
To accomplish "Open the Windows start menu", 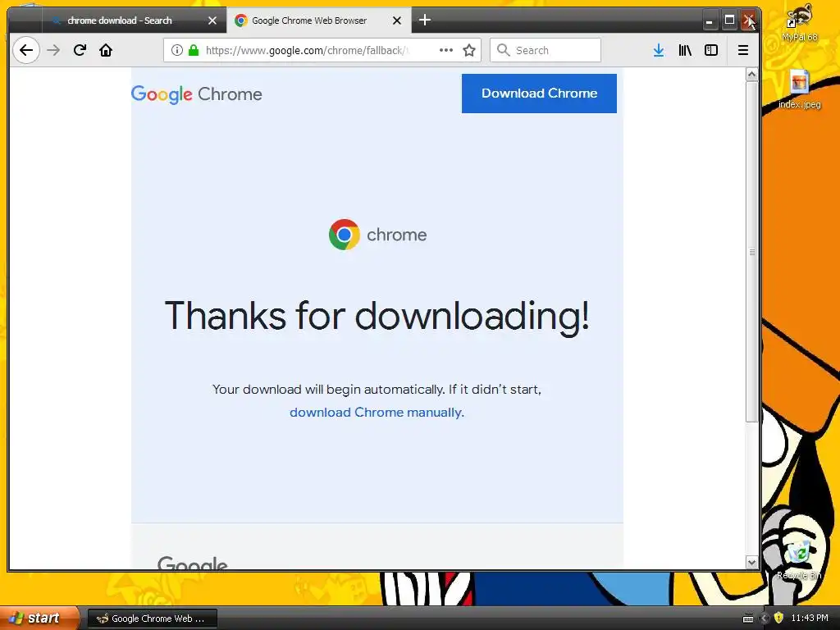I will click(x=39, y=618).
